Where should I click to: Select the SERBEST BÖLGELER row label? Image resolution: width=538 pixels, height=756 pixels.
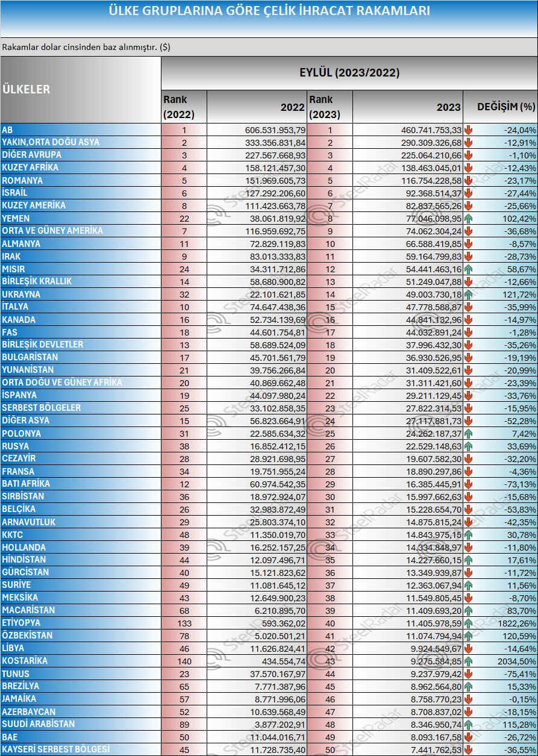tap(81, 408)
